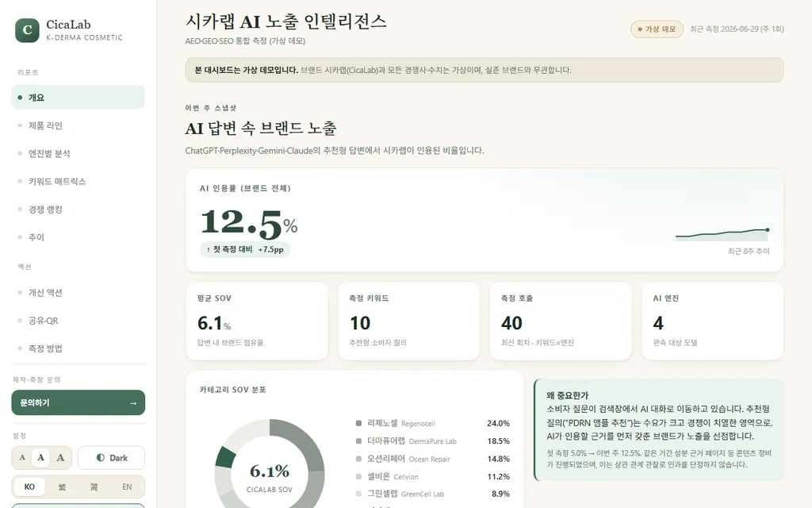Open 개선 액션 in sidebar
812x508 pixels.
click(79, 293)
